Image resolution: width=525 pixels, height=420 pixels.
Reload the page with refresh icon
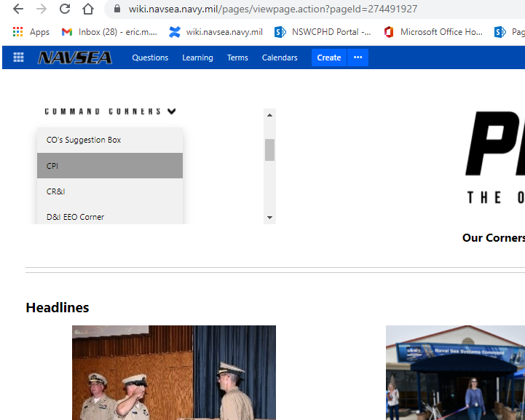click(x=65, y=9)
